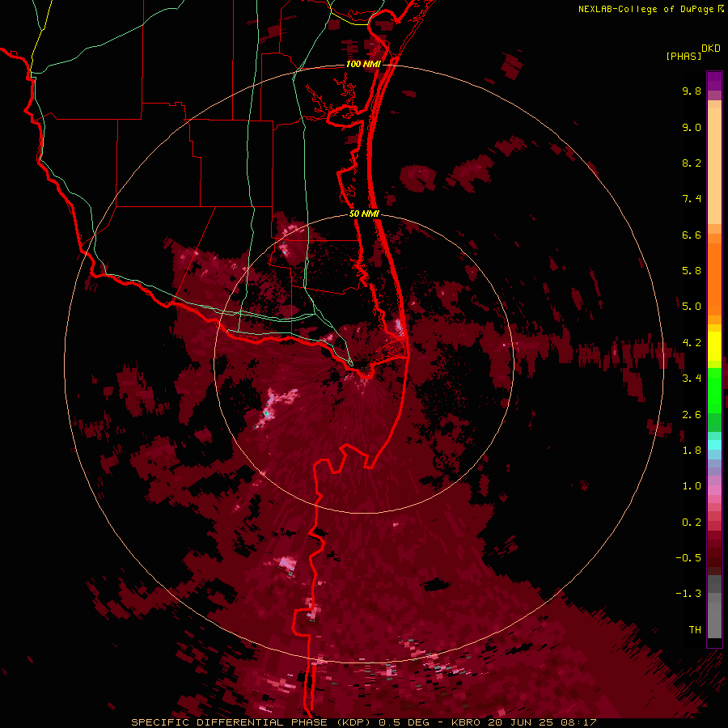
Task: Click the gray bottom segment of color bar
Action: pos(714,617)
